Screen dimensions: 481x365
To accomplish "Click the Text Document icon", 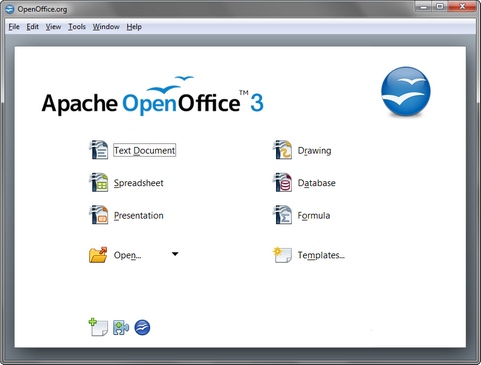I will pos(98,150).
